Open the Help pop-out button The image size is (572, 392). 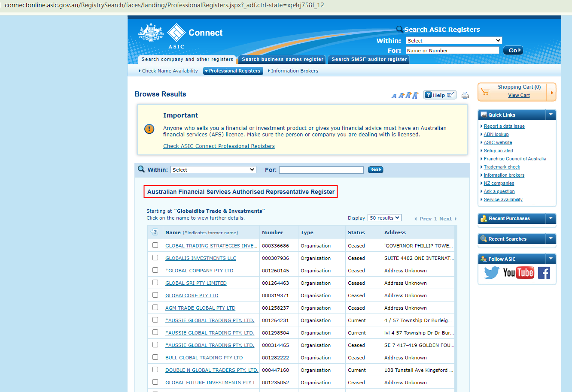(440, 95)
